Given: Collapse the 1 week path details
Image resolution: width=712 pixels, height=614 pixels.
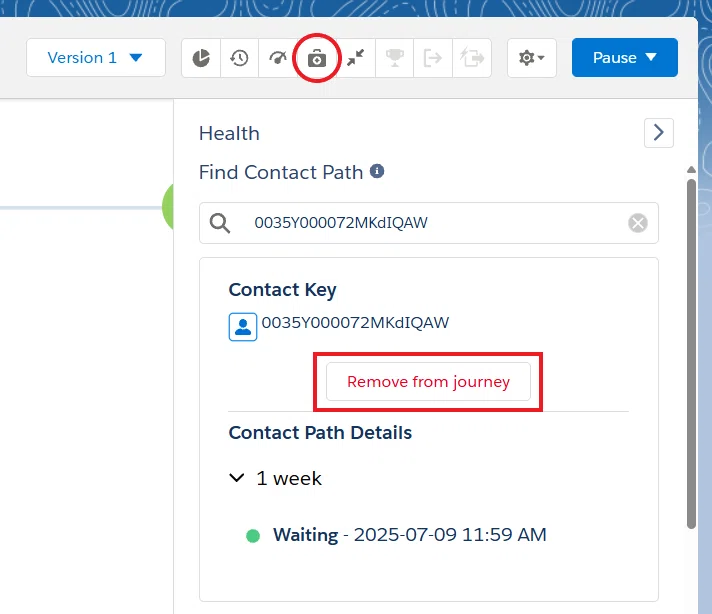Looking at the screenshot, I should coord(237,478).
